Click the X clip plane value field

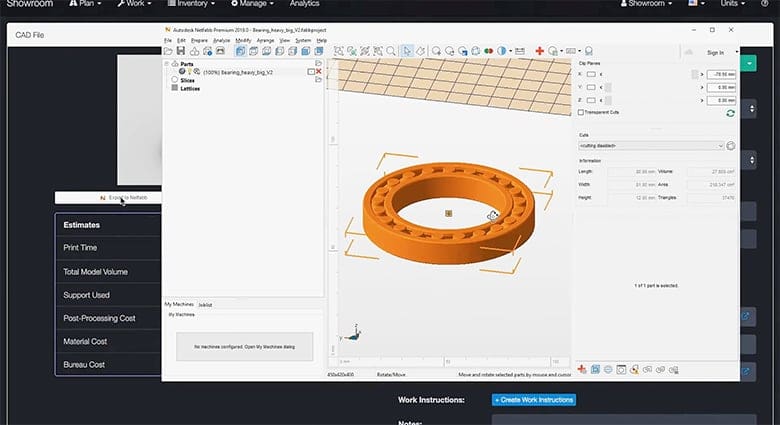click(720, 74)
